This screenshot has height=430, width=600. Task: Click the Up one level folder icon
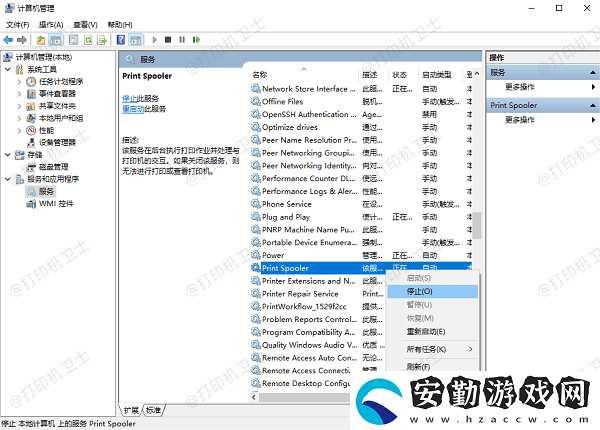pyautogui.click(x=41, y=39)
